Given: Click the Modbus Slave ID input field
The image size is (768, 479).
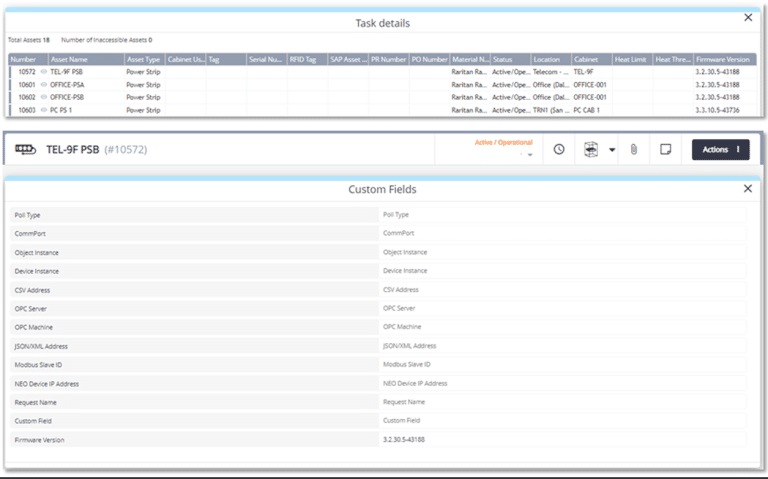Looking at the screenshot, I should pyautogui.click(x=563, y=364).
